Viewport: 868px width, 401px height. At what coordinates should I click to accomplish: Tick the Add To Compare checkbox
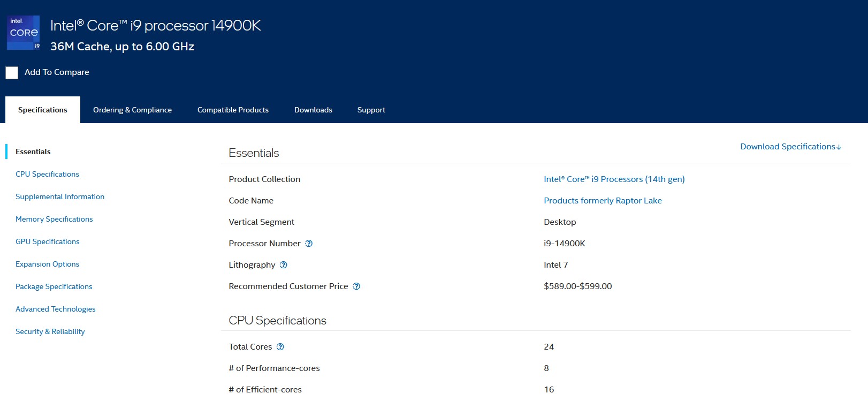[x=12, y=73]
